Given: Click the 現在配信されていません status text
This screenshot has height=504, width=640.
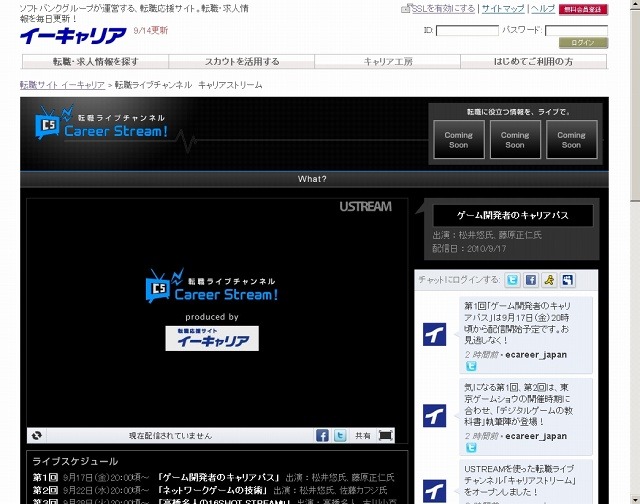Looking at the screenshot, I should tap(171, 436).
